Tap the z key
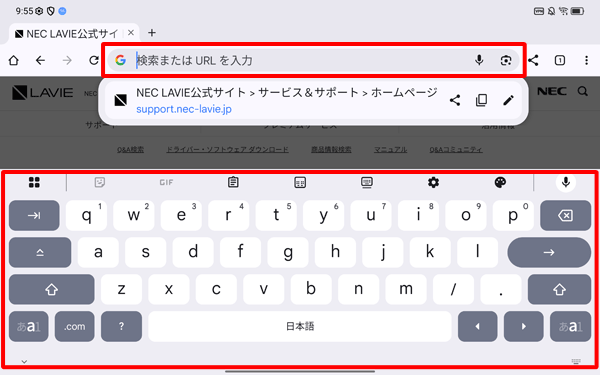The image size is (600, 375). pyautogui.click(x=121, y=290)
